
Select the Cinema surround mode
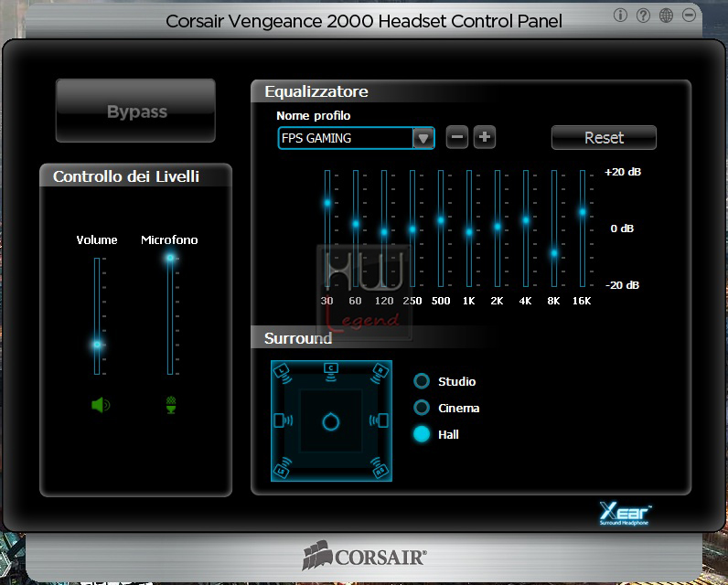click(x=422, y=408)
